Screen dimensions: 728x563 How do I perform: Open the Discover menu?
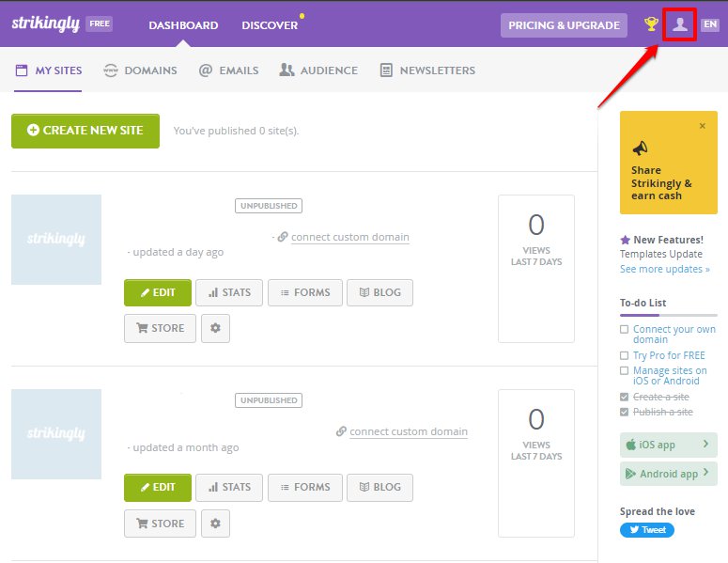(x=270, y=25)
